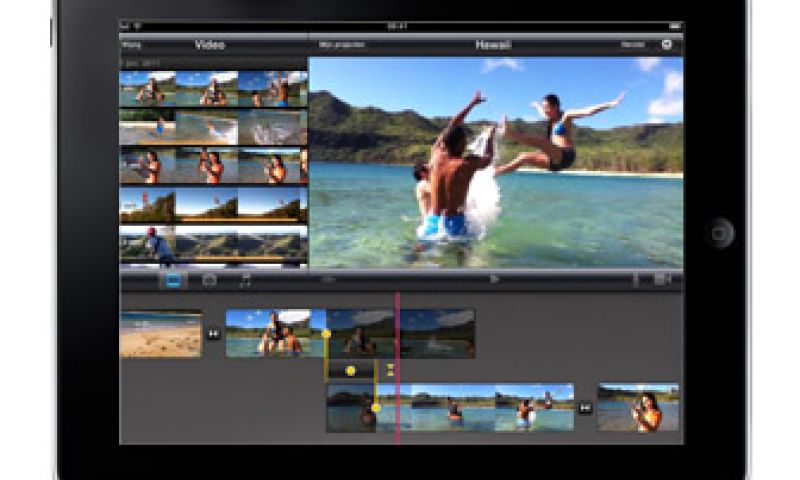This screenshot has width=800, height=480.
Task: Choose the second browser clip row of splashing water
Action: (213, 128)
